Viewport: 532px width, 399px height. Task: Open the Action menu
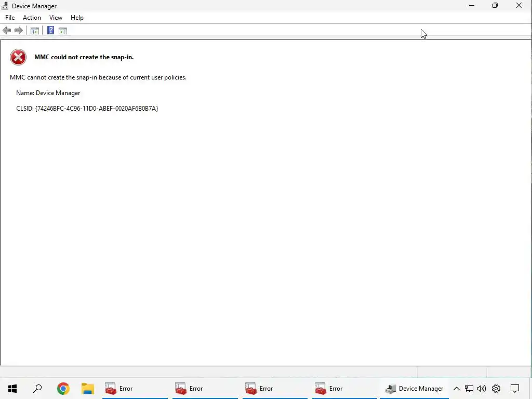(x=32, y=18)
